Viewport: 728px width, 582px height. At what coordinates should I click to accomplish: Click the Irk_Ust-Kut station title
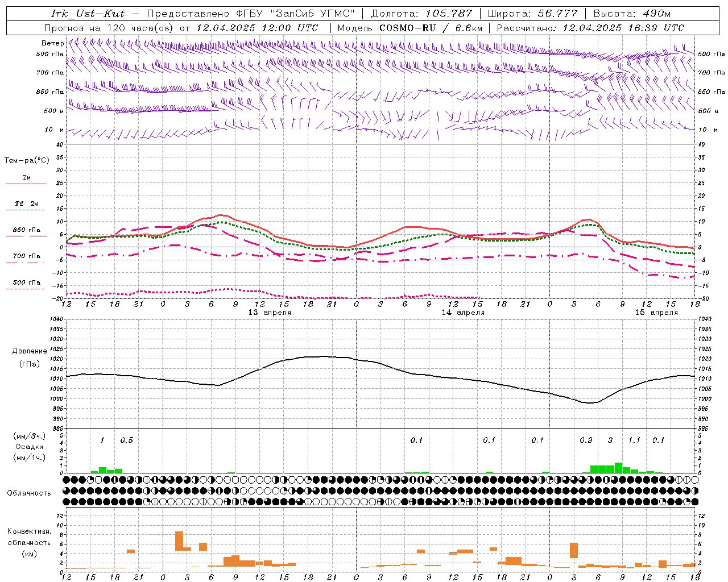(x=88, y=14)
